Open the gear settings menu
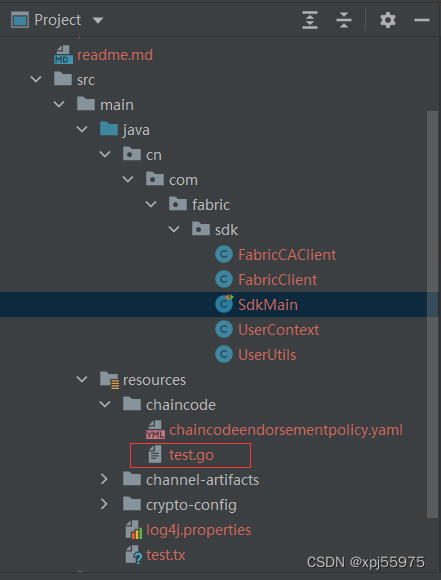Viewport: 441px width, 580px height. [x=388, y=20]
